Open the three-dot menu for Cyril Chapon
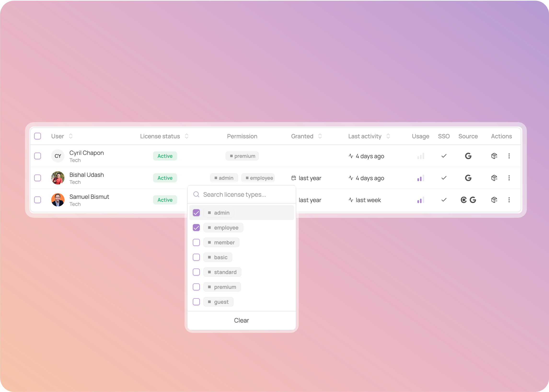This screenshot has height=392, width=549. point(509,156)
